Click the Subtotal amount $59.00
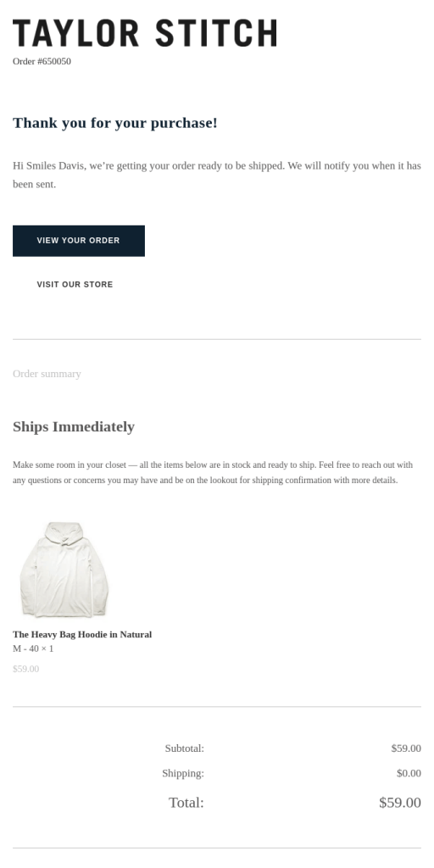The height and width of the screenshot is (868, 434). point(406,748)
